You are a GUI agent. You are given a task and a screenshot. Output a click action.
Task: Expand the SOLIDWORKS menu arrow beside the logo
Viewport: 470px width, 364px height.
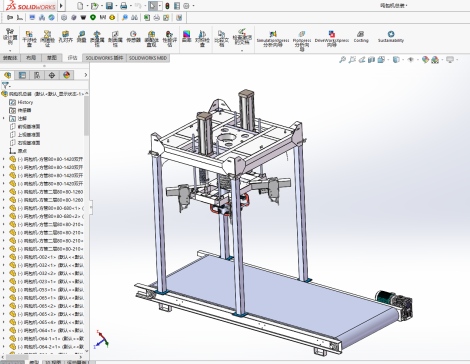[61, 6]
